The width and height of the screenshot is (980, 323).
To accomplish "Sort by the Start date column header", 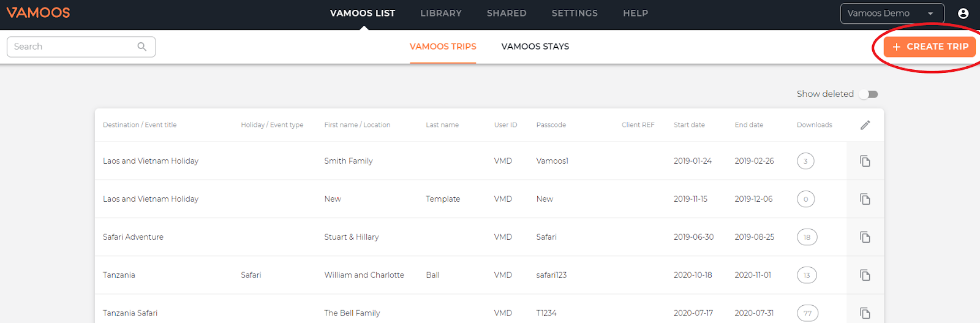I will pos(689,125).
